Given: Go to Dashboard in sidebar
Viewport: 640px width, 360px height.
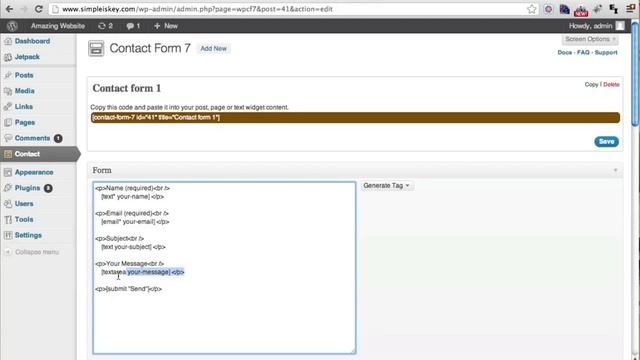Looking at the screenshot, I should click(x=32, y=41).
